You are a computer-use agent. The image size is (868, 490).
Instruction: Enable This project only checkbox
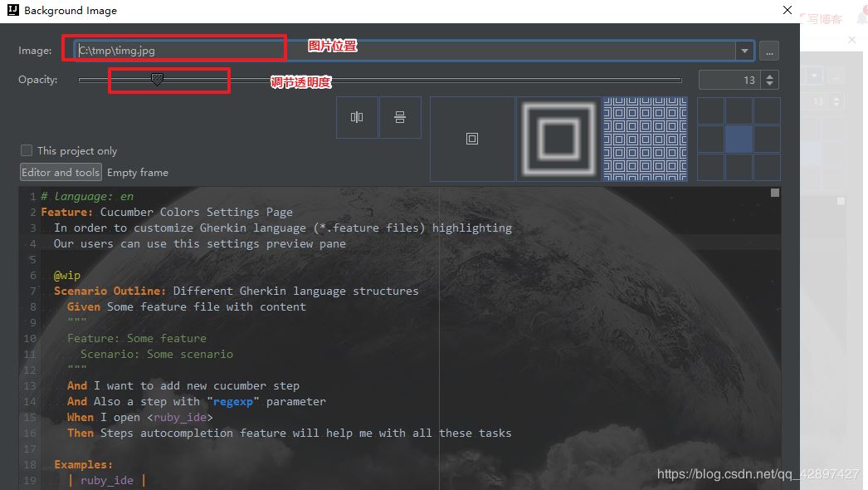[x=26, y=150]
